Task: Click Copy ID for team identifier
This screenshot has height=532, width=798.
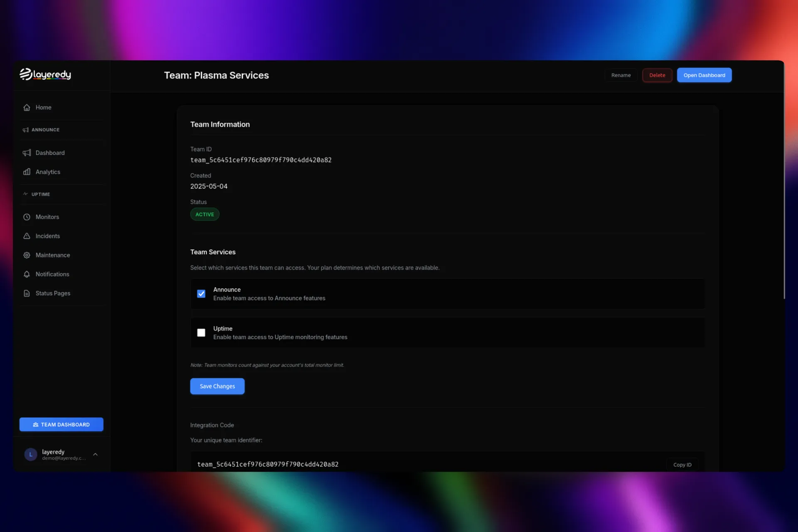Action: click(682, 465)
